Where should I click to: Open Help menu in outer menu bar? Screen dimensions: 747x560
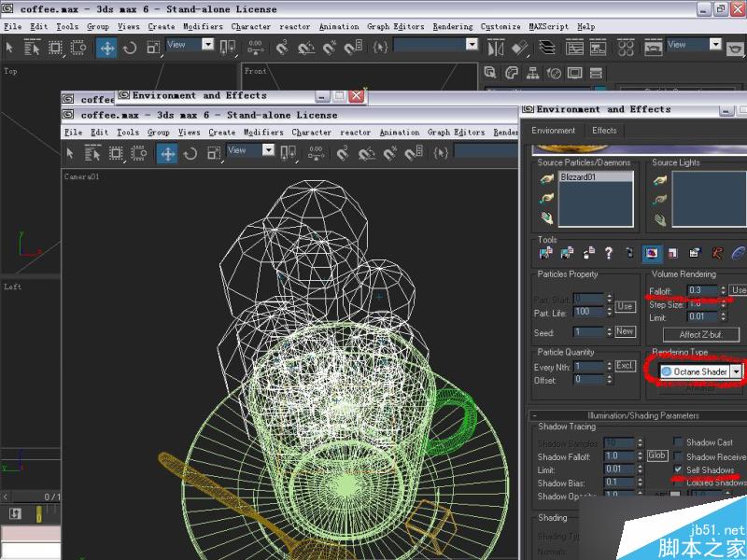(586, 27)
